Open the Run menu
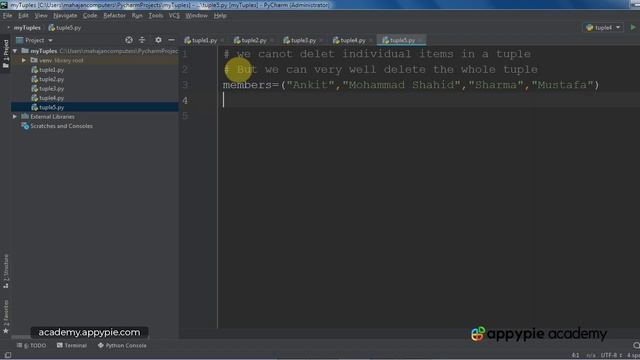 [x=137, y=16]
